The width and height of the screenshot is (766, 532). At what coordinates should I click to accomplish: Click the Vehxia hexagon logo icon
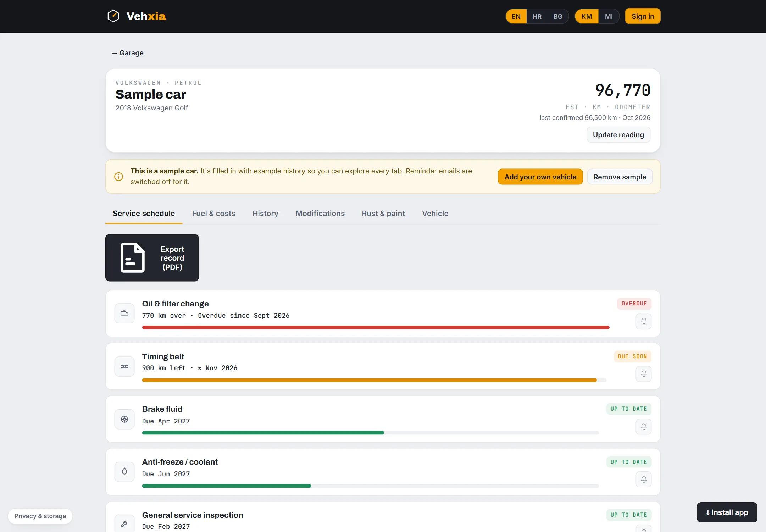pyautogui.click(x=113, y=16)
